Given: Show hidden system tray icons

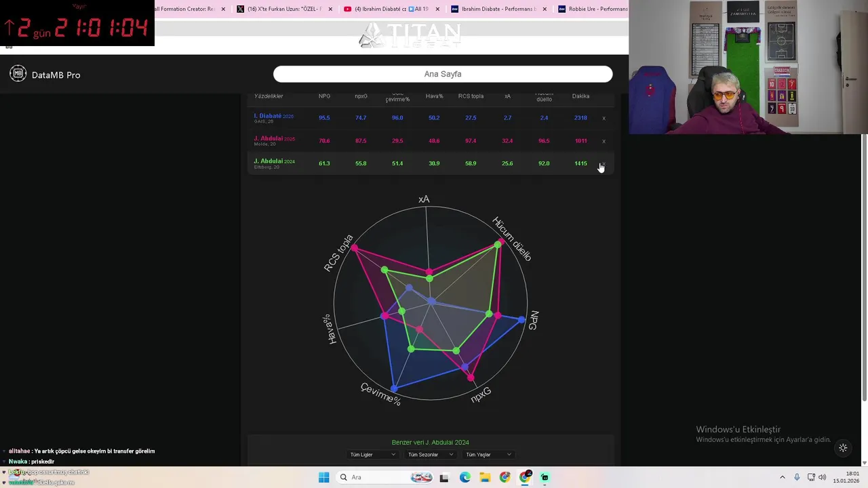Looking at the screenshot, I should click(782, 477).
